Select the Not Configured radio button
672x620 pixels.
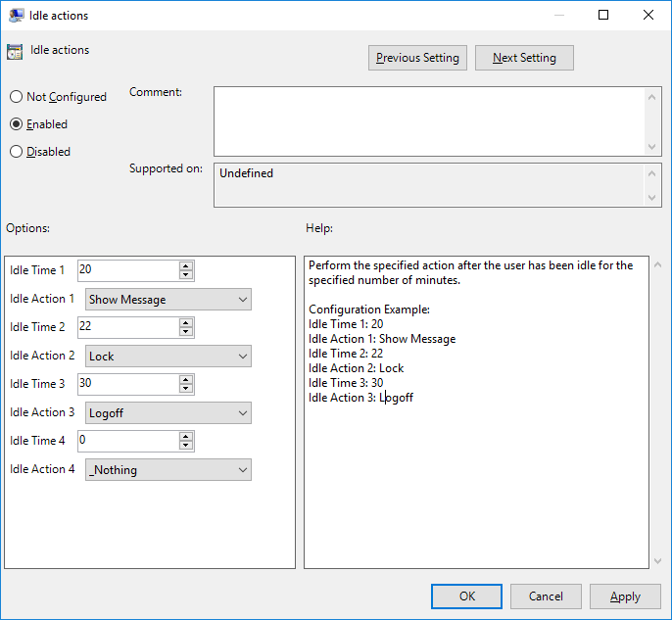pos(16,97)
